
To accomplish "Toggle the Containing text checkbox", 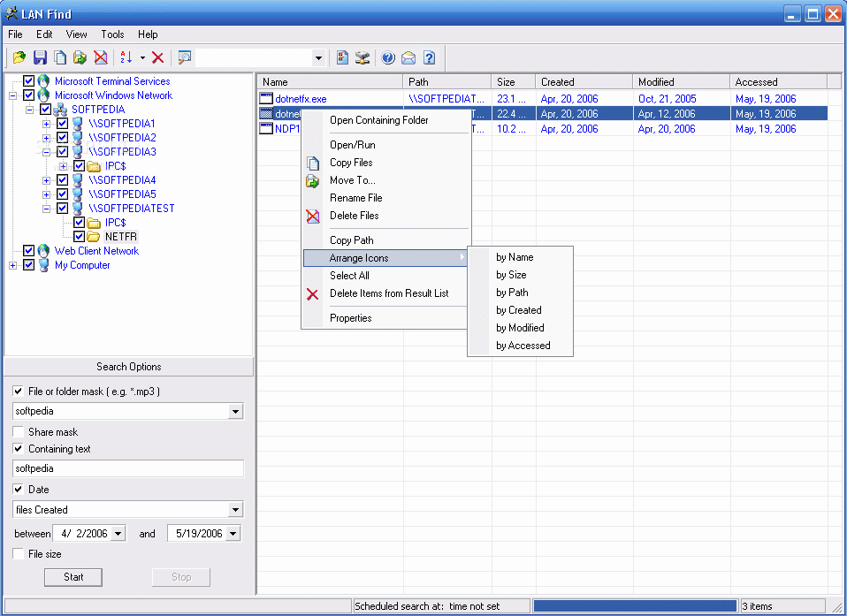I will [x=19, y=448].
